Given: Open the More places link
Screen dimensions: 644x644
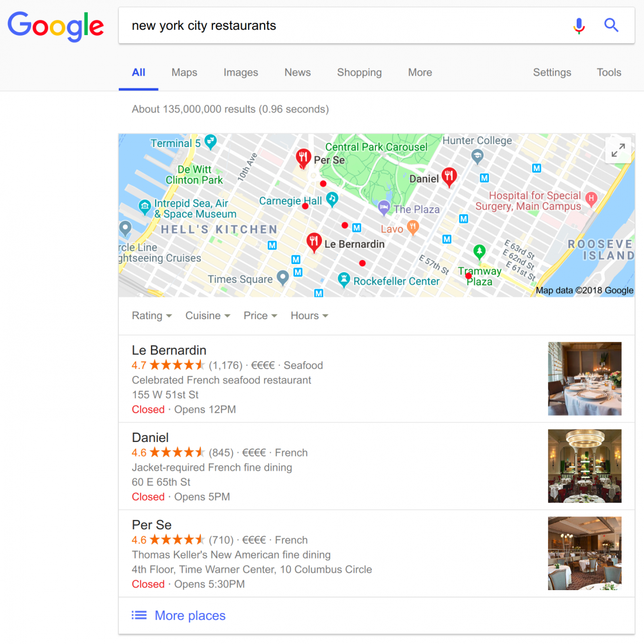Looking at the screenshot, I should (x=190, y=615).
